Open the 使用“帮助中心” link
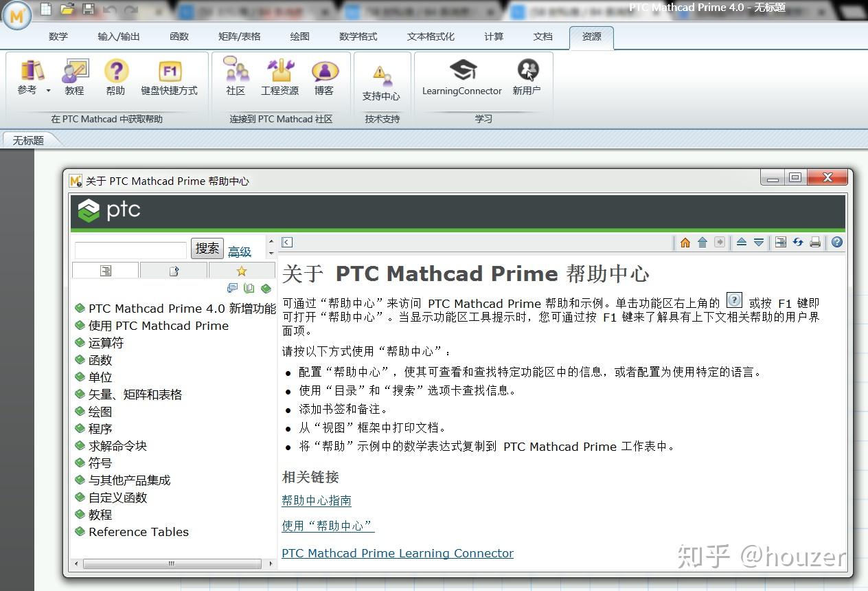 [328, 526]
